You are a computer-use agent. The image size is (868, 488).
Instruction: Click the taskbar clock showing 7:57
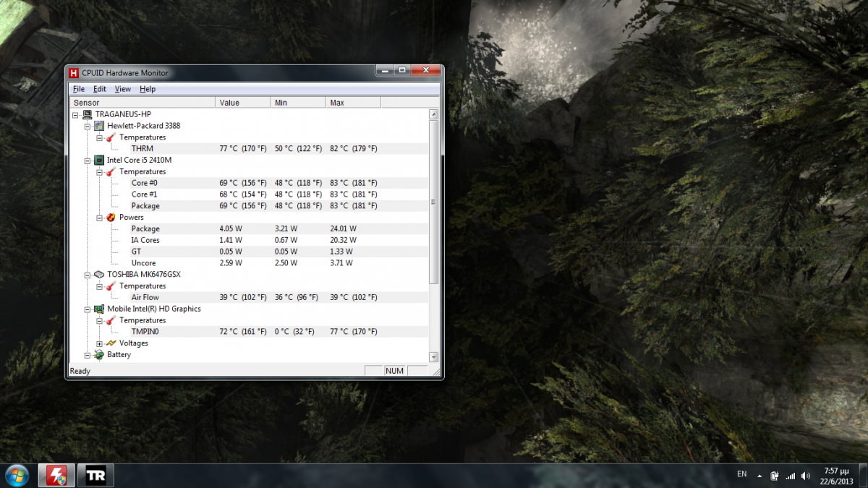(x=836, y=476)
